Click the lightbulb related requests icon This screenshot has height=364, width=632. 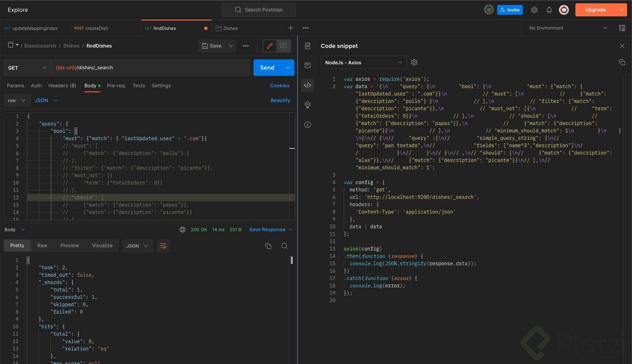[x=308, y=105]
